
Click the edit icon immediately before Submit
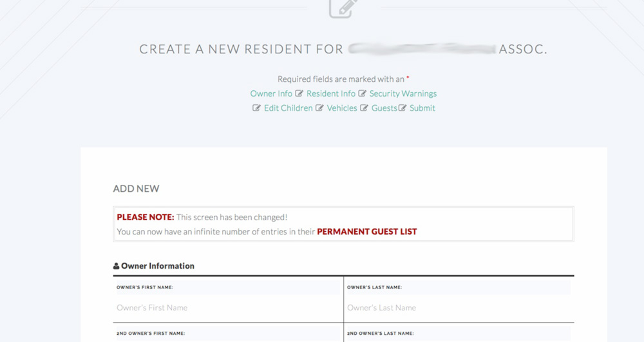[x=402, y=108]
